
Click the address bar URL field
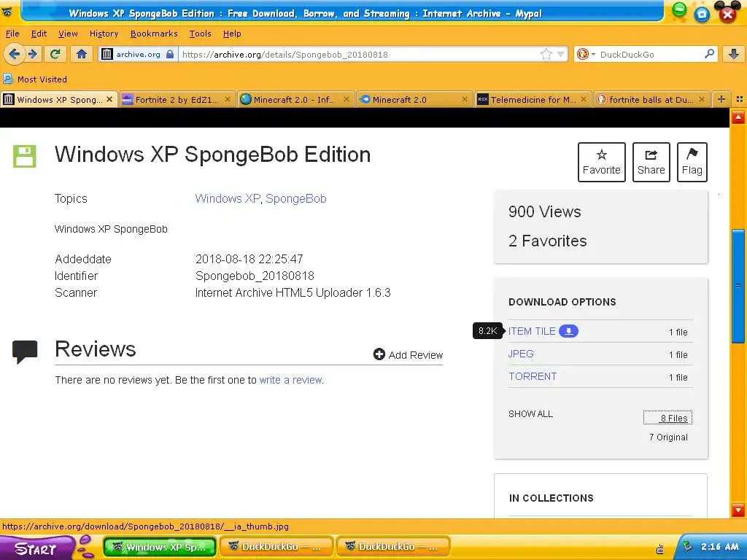(360, 54)
